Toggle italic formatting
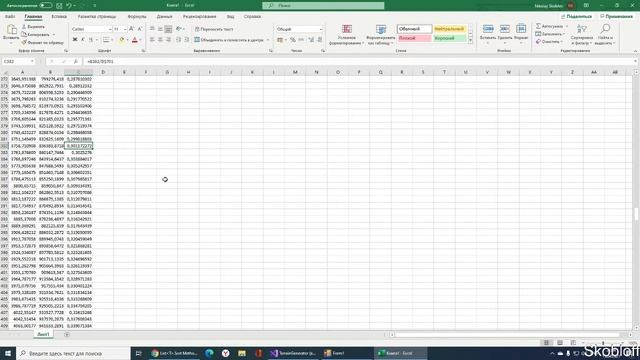 [83, 40]
